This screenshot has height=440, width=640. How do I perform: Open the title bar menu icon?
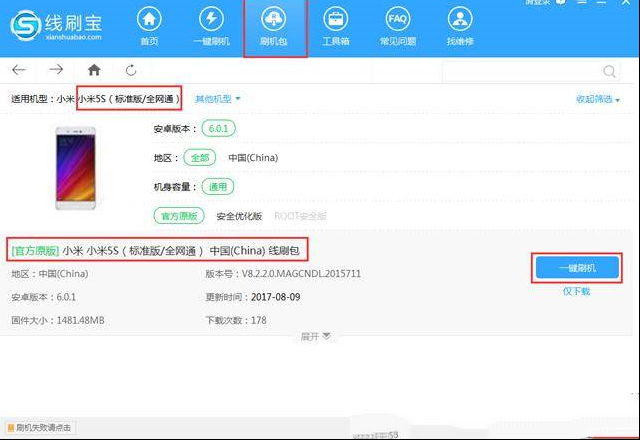point(582,2)
